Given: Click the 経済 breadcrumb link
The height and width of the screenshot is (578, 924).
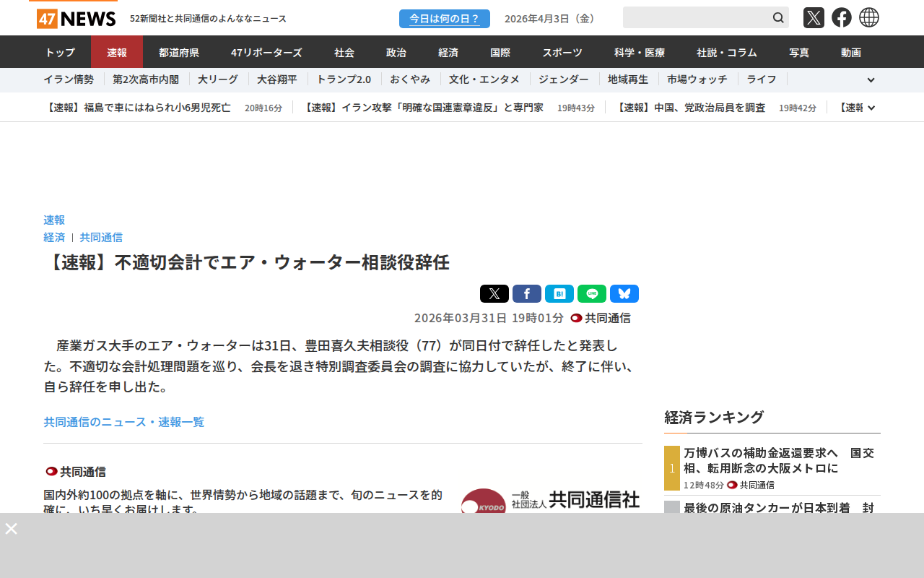Looking at the screenshot, I should 54,237.
